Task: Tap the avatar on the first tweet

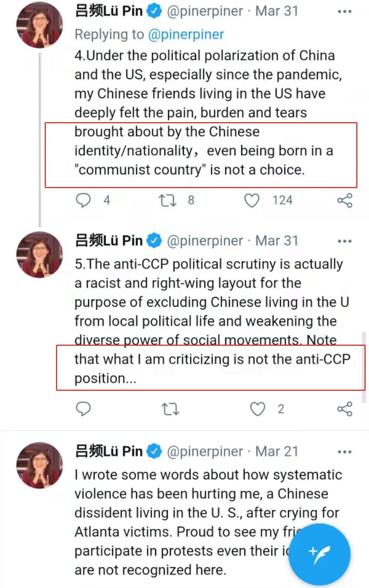Action: (x=40, y=25)
